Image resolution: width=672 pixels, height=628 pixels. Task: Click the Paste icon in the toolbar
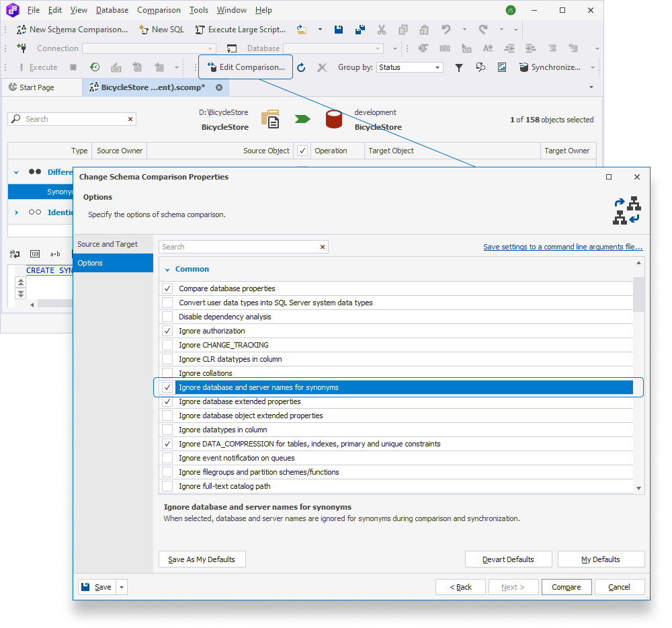pyautogui.click(x=424, y=30)
